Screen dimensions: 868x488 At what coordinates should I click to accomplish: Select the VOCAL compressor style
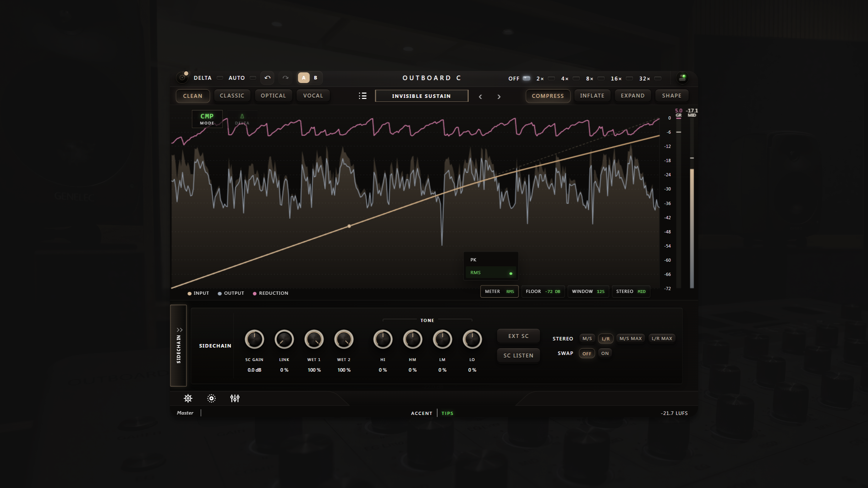pyautogui.click(x=313, y=96)
